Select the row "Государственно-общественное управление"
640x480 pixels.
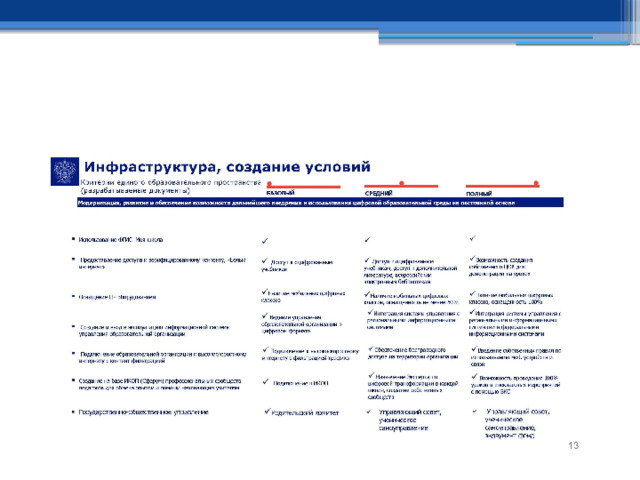(143, 412)
